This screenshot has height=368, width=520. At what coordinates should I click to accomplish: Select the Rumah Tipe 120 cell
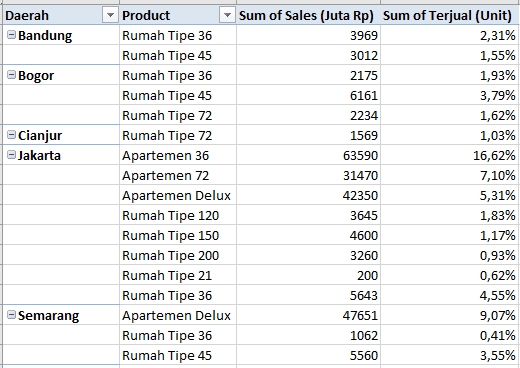178,215
